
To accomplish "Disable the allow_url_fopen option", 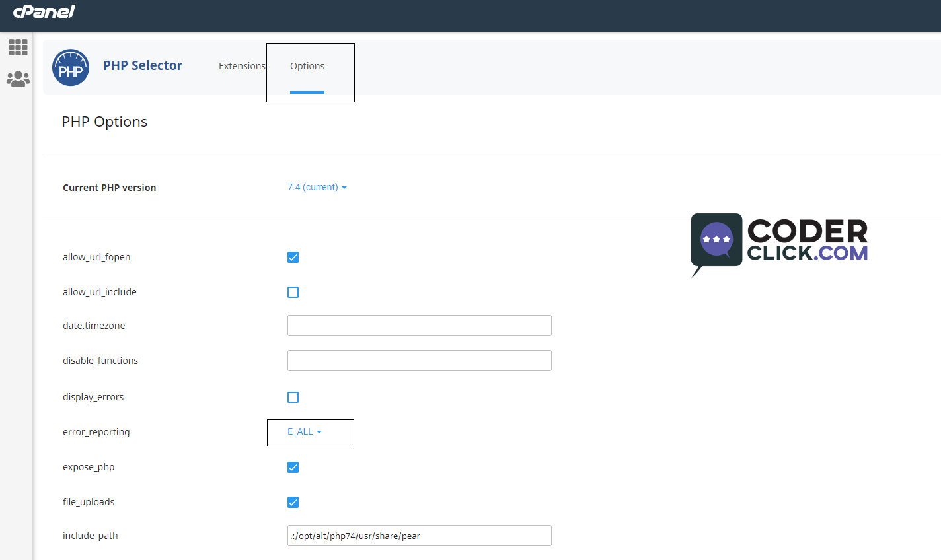I will coord(293,257).
